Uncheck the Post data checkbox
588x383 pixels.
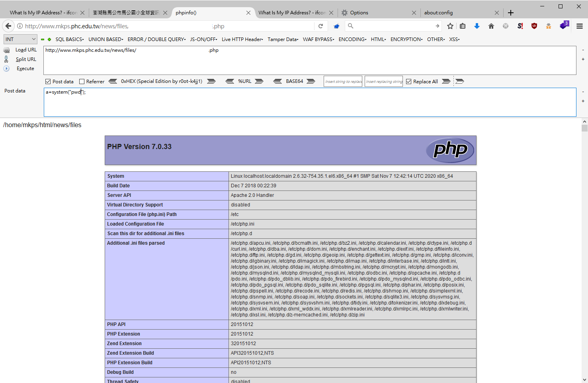click(48, 82)
